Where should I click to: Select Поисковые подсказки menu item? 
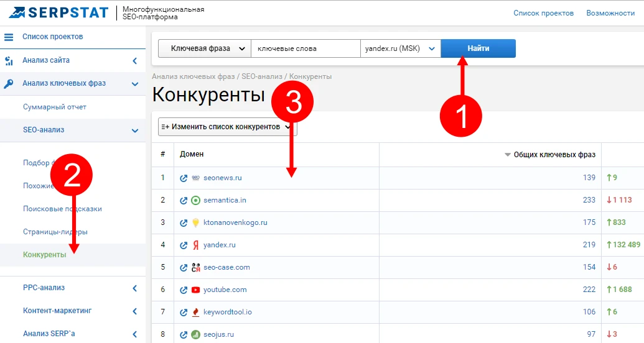click(62, 209)
